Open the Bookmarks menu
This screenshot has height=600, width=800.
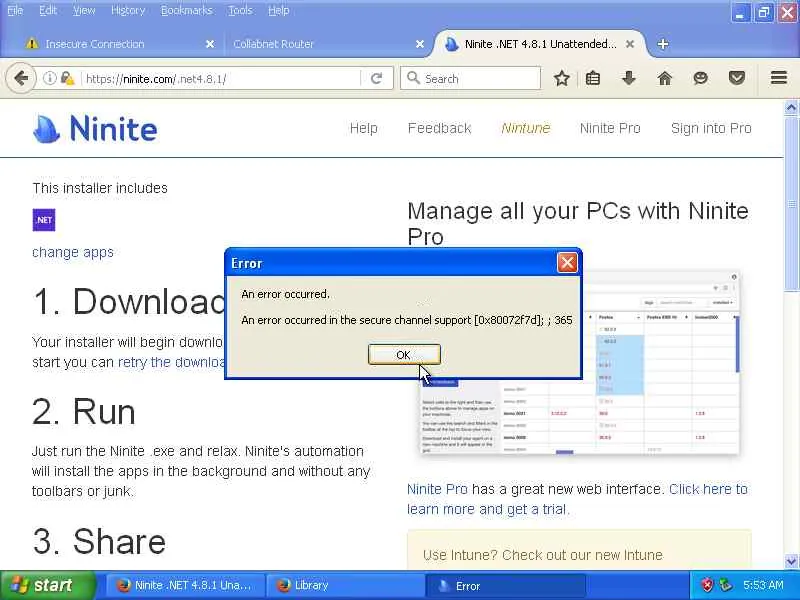(x=186, y=10)
